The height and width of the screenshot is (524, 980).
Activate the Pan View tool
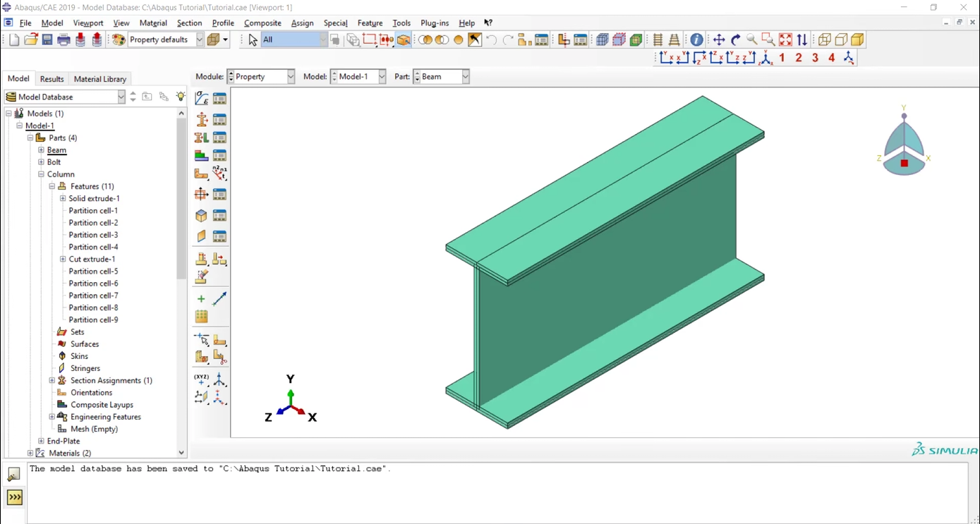tap(719, 40)
